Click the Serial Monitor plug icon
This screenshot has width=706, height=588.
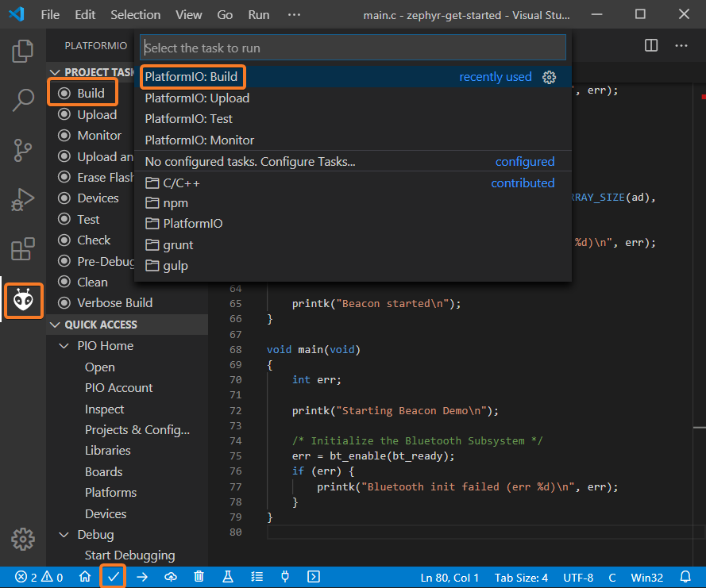pos(285,577)
